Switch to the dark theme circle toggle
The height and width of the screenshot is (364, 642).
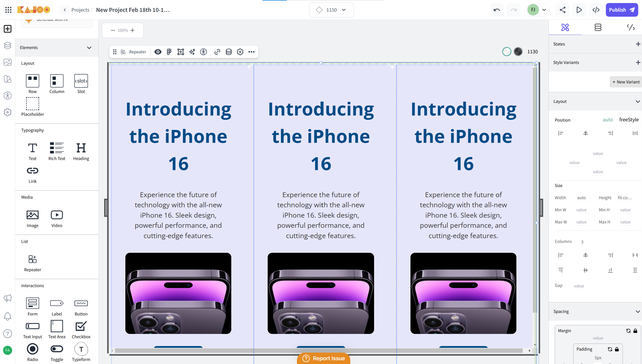(x=518, y=52)
